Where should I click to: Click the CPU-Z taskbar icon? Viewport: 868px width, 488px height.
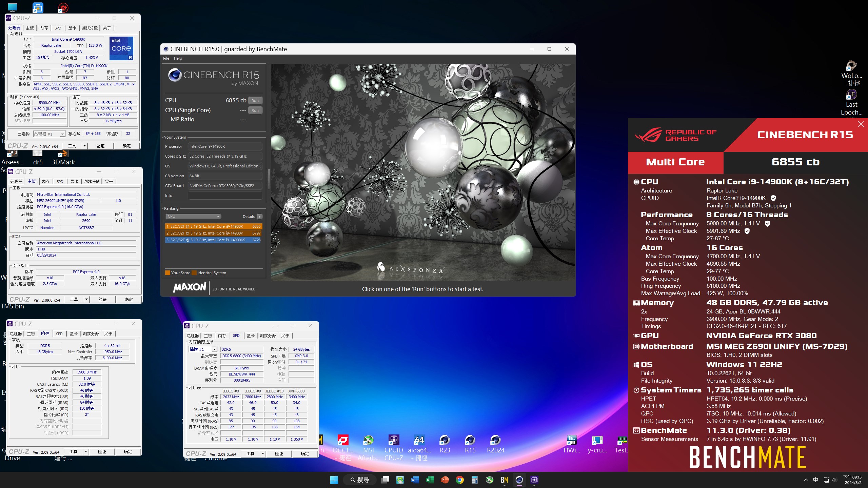pos(534,480)
